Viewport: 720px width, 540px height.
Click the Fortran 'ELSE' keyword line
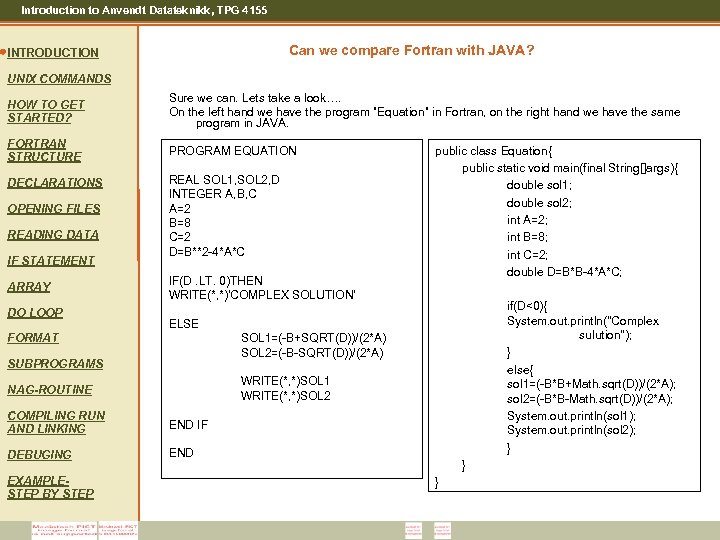(x=184, y=324)
